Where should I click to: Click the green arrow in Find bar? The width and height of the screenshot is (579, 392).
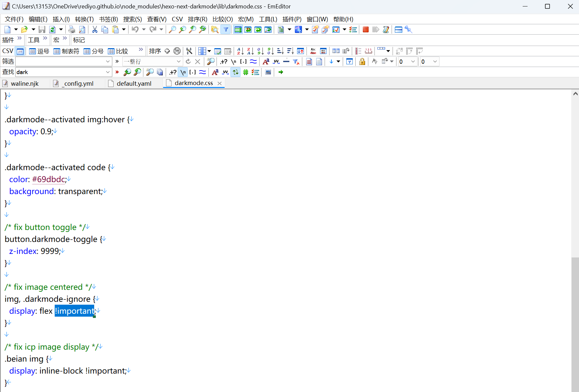(281, 72)
